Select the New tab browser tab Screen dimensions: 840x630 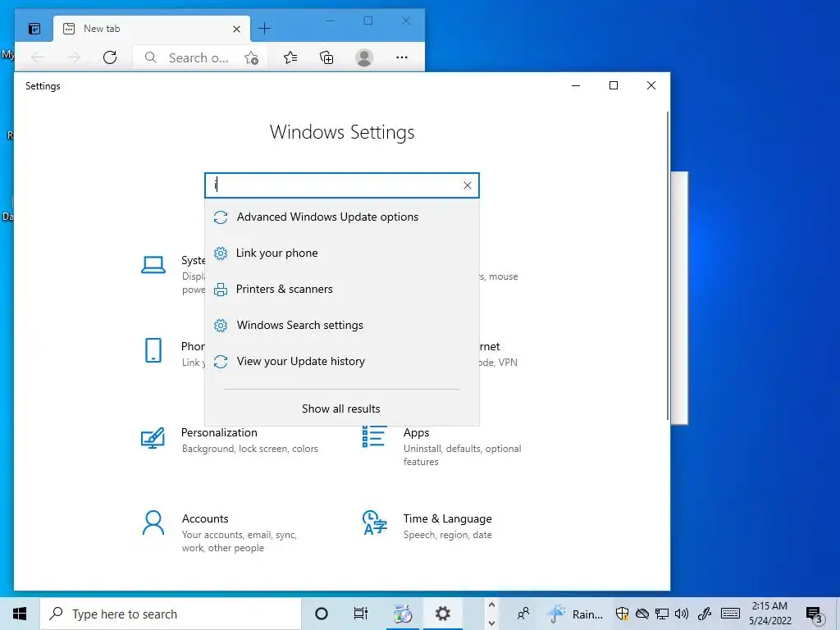(152, 29)
